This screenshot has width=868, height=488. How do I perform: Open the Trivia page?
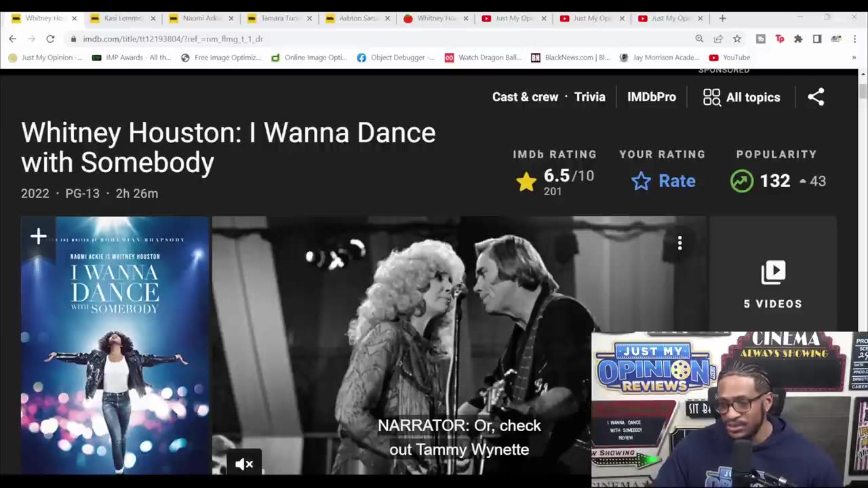point(590,97)
